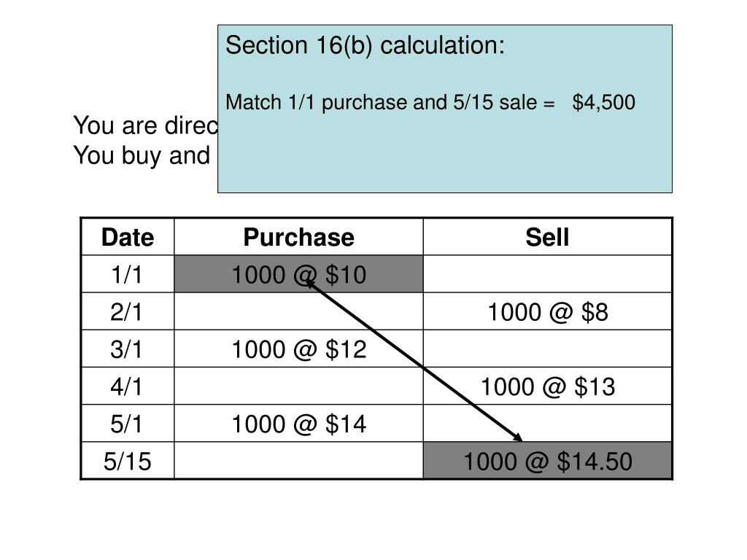Select the highlighted 1000 @ $10 purchase cell
The image size is (747, 560).
(298, 274)
